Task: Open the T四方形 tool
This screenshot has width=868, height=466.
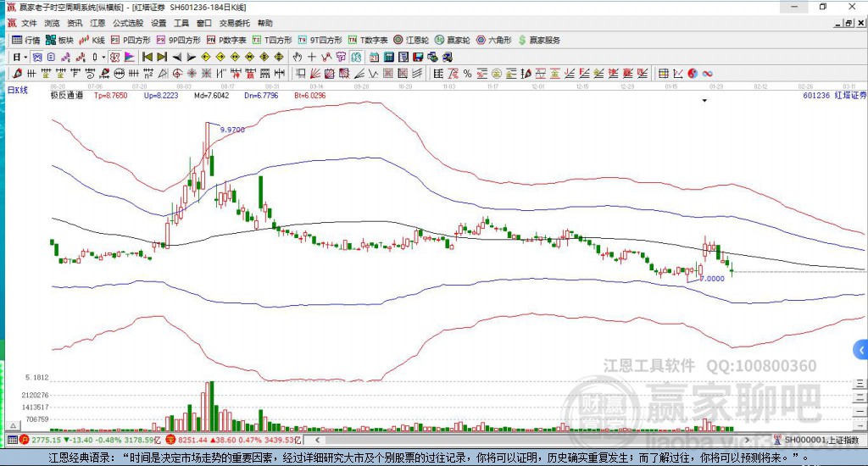Action: (x=272, y=40)
